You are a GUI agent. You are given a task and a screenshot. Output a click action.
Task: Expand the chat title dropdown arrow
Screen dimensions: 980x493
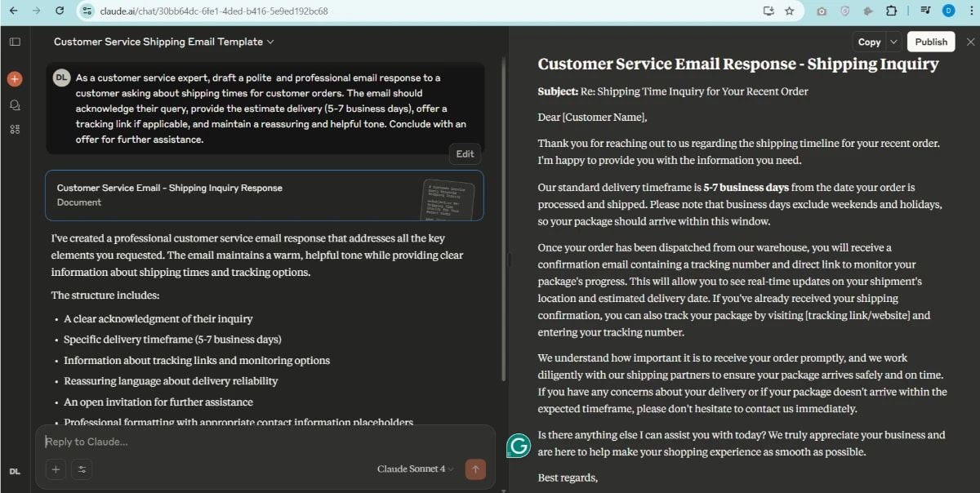269,42
